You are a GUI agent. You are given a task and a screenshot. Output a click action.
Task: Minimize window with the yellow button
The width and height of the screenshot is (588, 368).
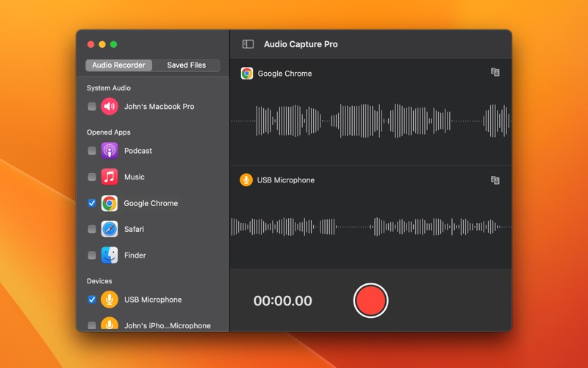coord(102,44)
